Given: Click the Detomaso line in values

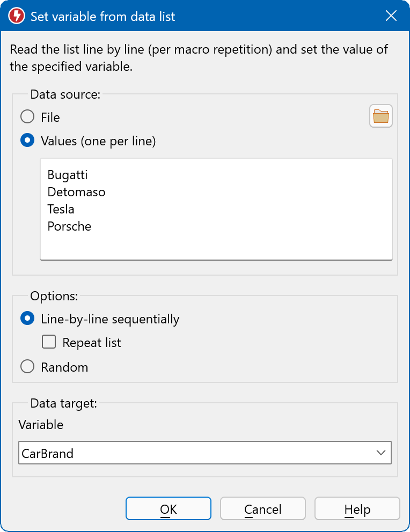Looking at the screenshot, I should point(76,192).
